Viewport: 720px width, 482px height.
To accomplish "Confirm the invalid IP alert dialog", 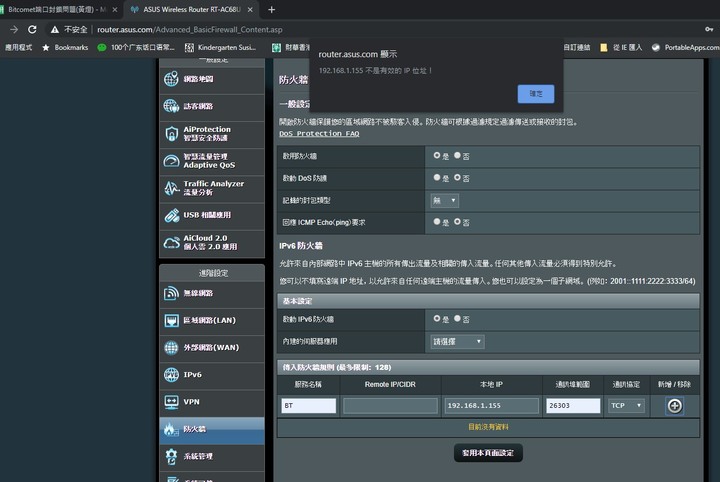I will 535,94.
